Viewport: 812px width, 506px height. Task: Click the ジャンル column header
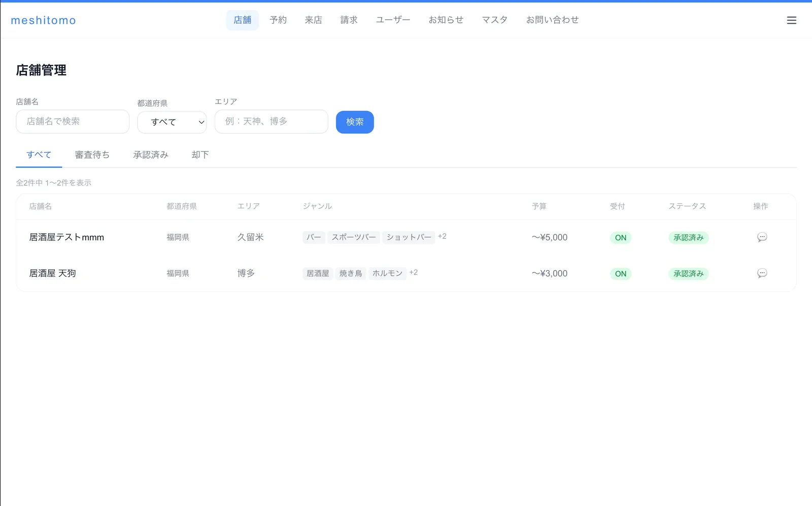(x=317, y=206)
